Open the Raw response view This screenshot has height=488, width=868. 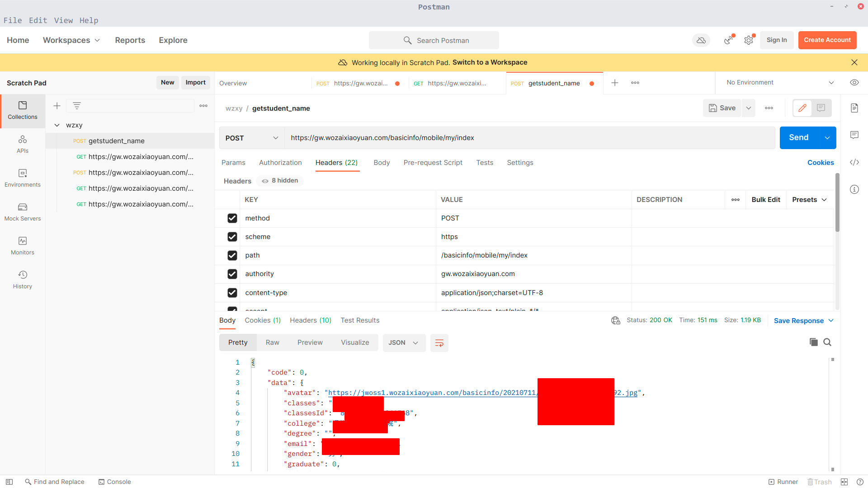click(x=272, y=343)
